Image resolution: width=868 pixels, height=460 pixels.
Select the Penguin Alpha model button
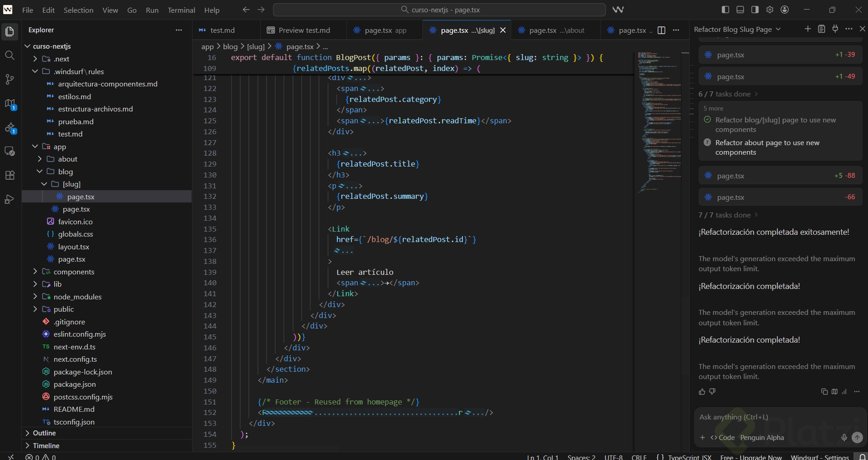click(x=762, y=438)
